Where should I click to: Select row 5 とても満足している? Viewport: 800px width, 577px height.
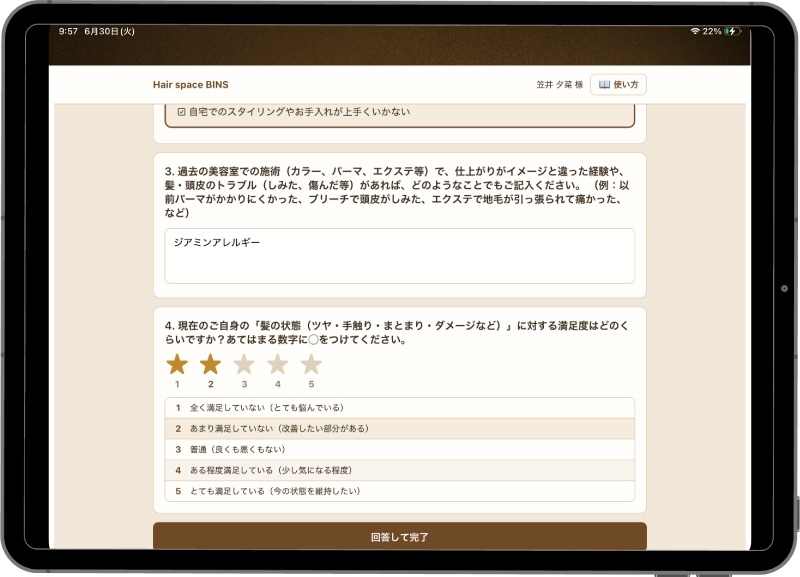pos(400,491)
